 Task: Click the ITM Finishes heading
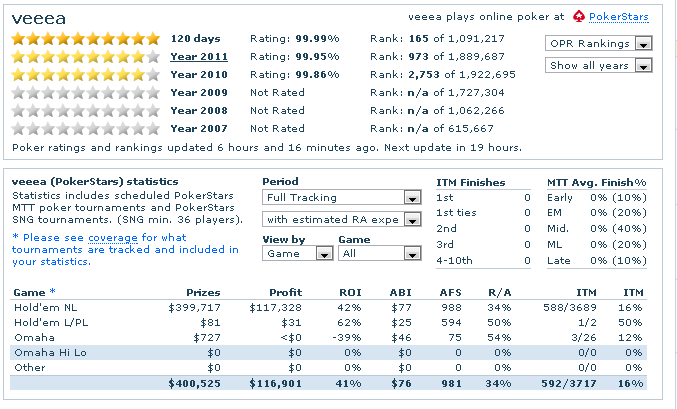tap(471, 182)
